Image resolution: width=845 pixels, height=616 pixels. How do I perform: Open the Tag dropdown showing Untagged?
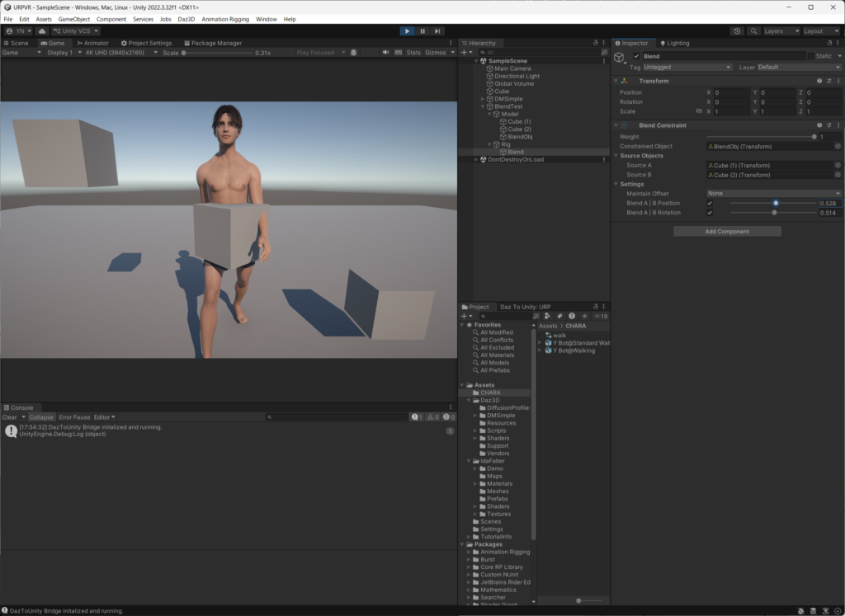(x=687, y=67)
